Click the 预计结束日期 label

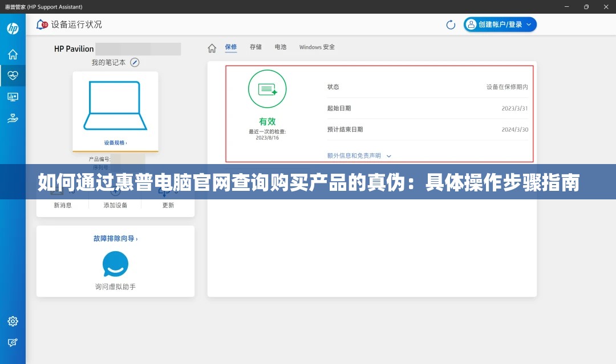click(x=345, y=129)
